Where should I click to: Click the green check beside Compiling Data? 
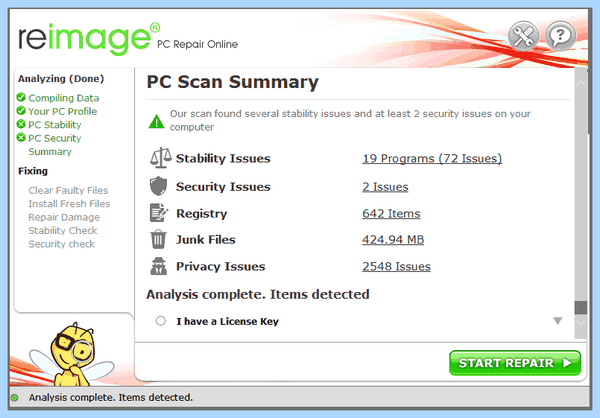pos(21,97)
